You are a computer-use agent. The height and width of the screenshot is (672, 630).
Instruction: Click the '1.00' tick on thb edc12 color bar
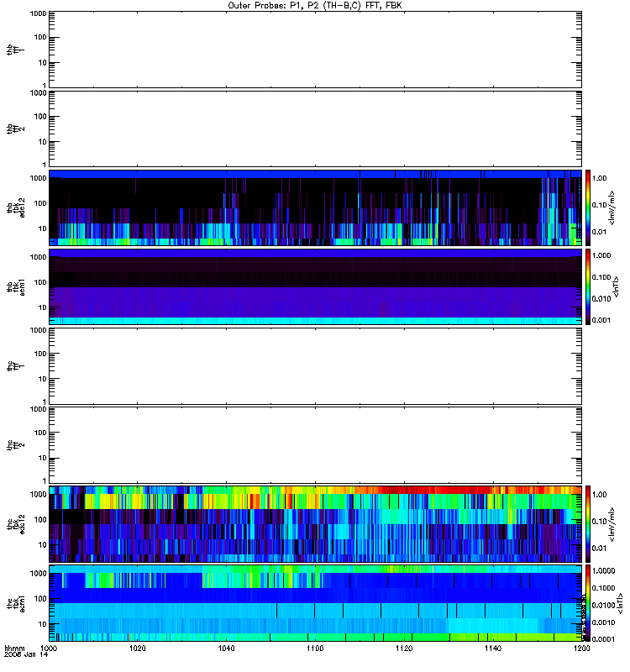coord(599,178)
